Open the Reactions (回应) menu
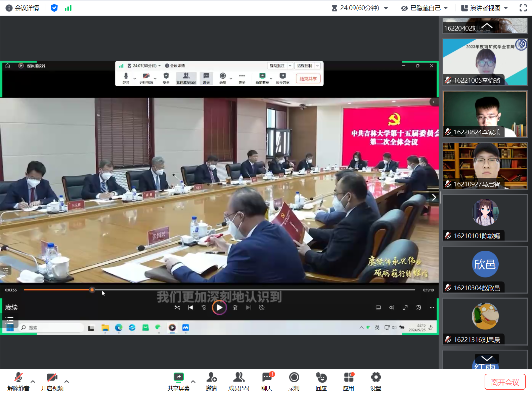The image size is (532, 395). (x=321, y=381)
